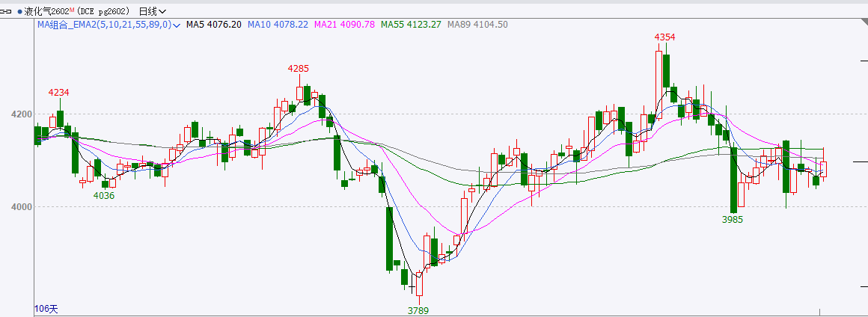Click the 106天 day count label
Screen dimensions: 868x317
click(x=46, y=309)
